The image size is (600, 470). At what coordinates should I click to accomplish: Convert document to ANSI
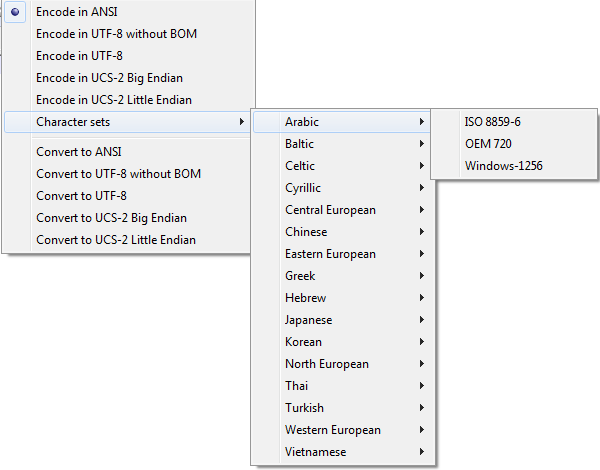79,152
